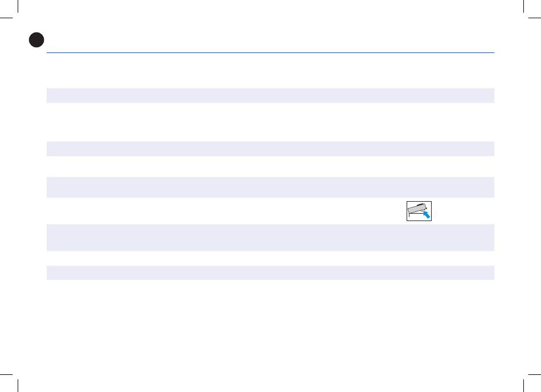Select the third shaded lavender row
The width and height of the screenshot is (541, 392).
click(270, 187)
